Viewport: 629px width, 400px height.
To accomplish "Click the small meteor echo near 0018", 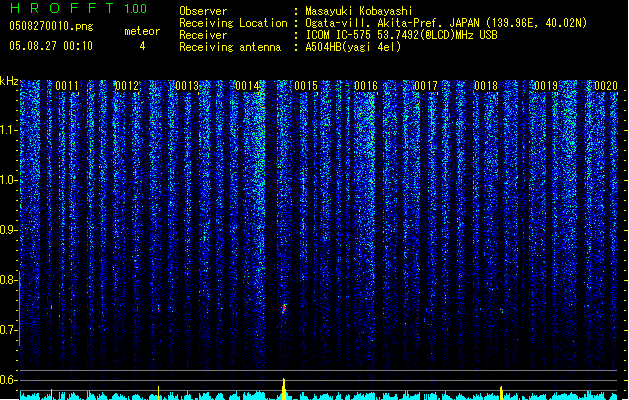I will (501, 310).
